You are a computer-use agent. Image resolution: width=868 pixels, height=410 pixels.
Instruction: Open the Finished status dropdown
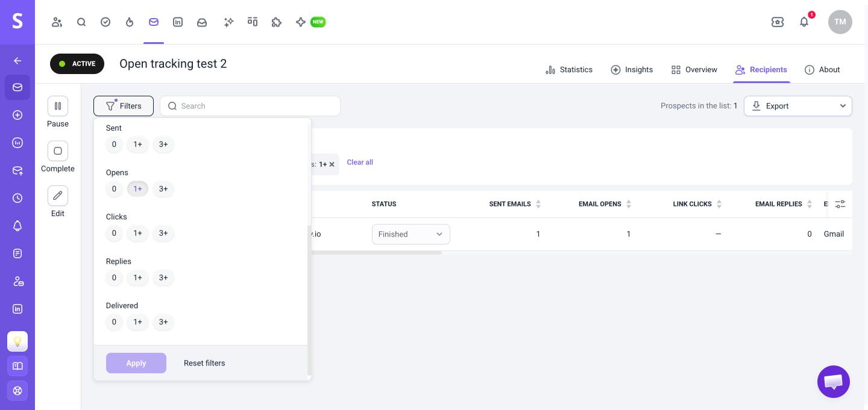tap(411, 234)
